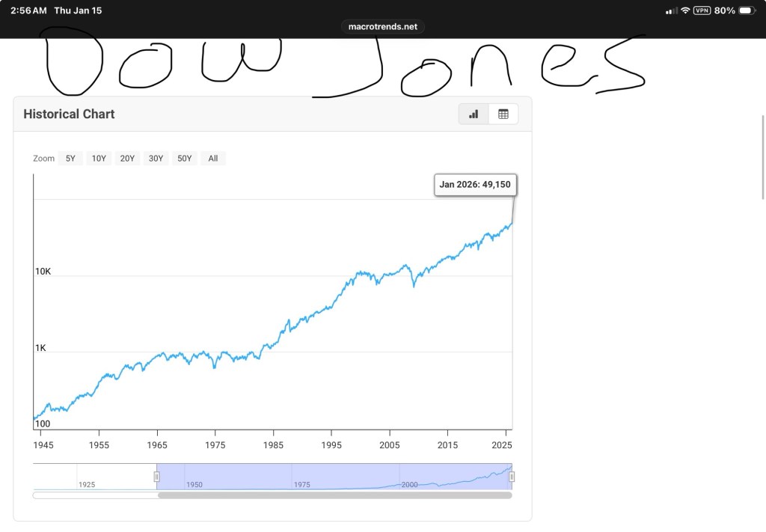Tap the VPN indicator badge
Screen dimensions: 766x532
click(702, 10)
